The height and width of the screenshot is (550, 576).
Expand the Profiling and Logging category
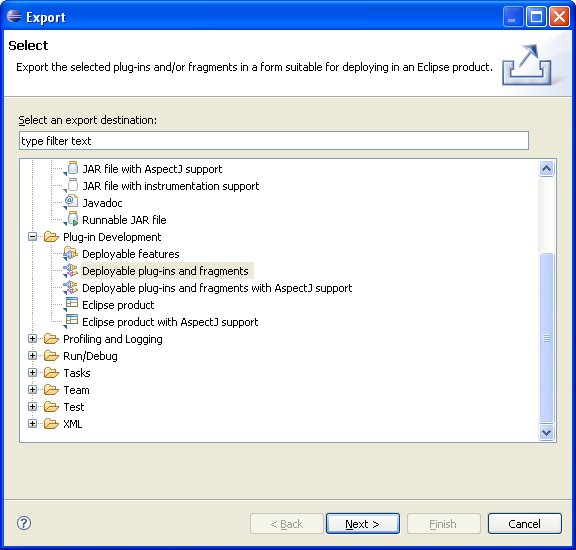click(32, 338)
